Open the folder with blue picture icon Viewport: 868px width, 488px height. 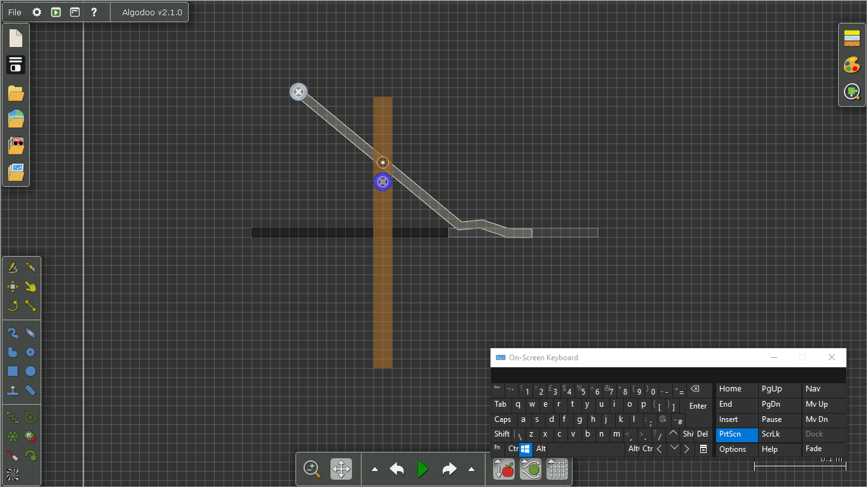pyautogui.click(x=16, y=172)
